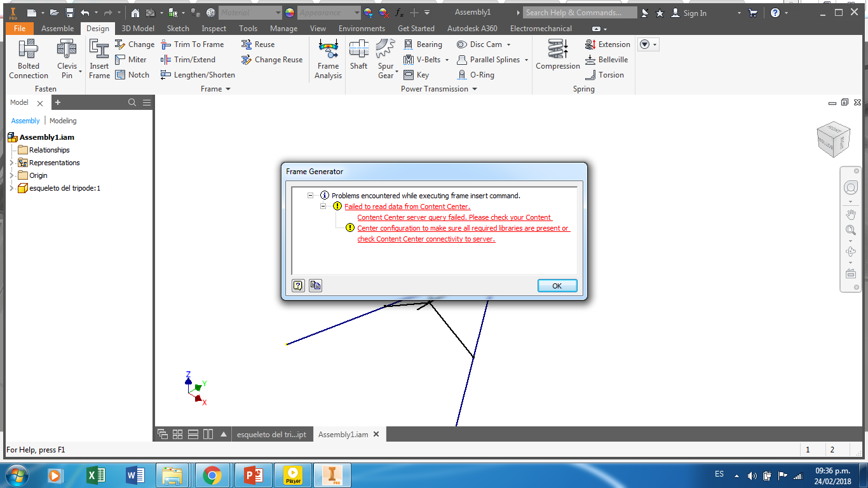Start the Spur Gear generator
The width and height of the screenshot is (868, 488).
[385, 57]
